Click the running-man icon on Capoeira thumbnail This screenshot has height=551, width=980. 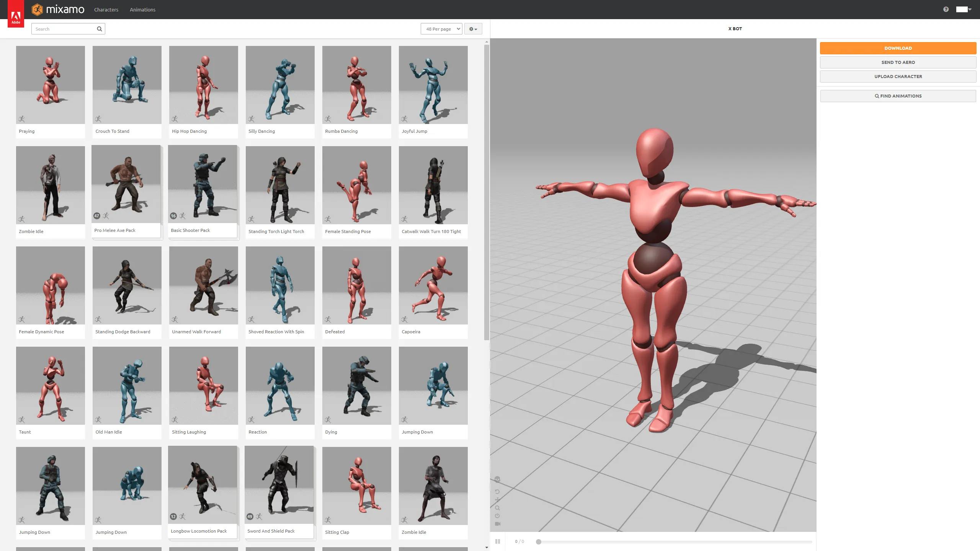[x=404, y=320]
